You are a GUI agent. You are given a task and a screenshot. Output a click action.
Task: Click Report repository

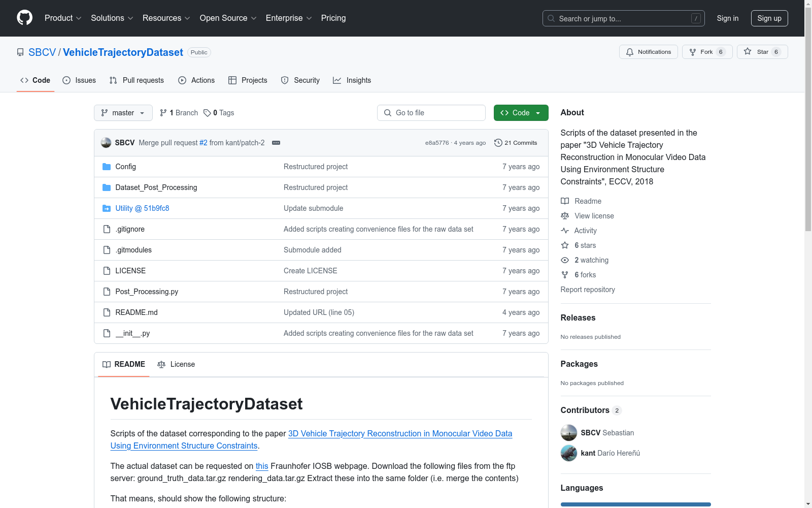(588, 290)
